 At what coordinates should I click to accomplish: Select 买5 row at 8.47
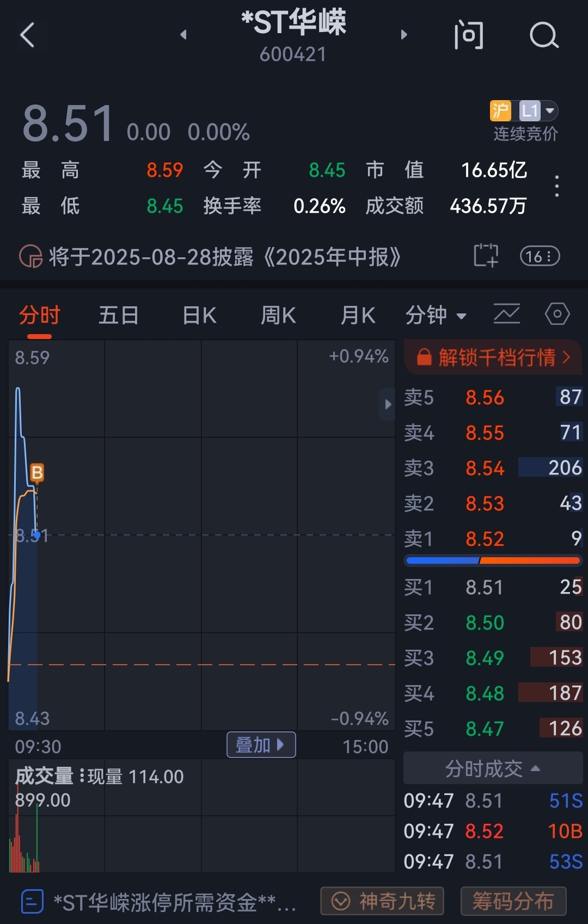493,729
